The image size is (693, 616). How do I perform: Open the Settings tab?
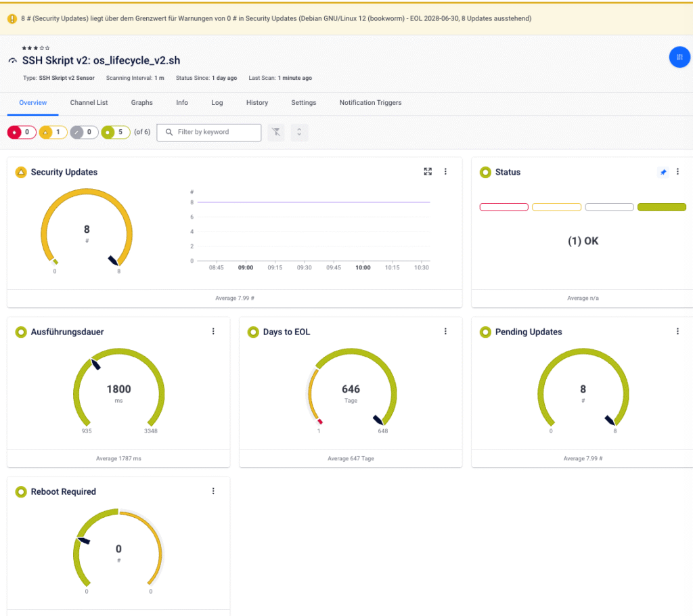coord(304,103)
